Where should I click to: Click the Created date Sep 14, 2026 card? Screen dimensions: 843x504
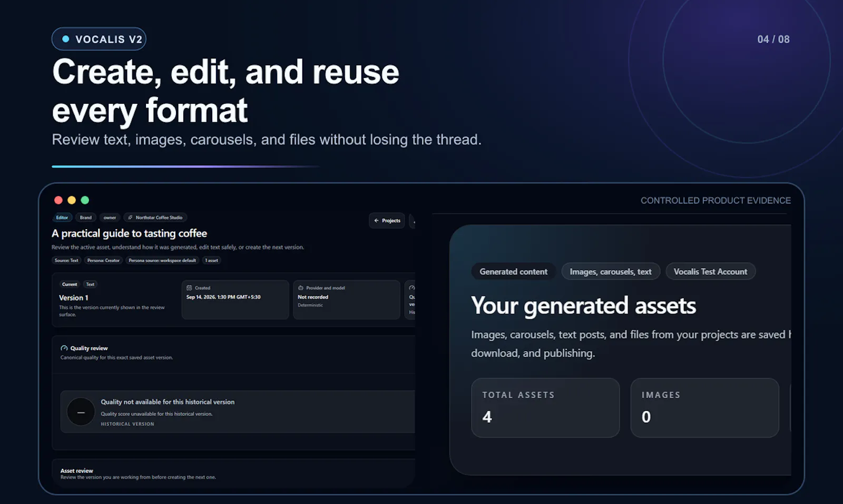235,300
